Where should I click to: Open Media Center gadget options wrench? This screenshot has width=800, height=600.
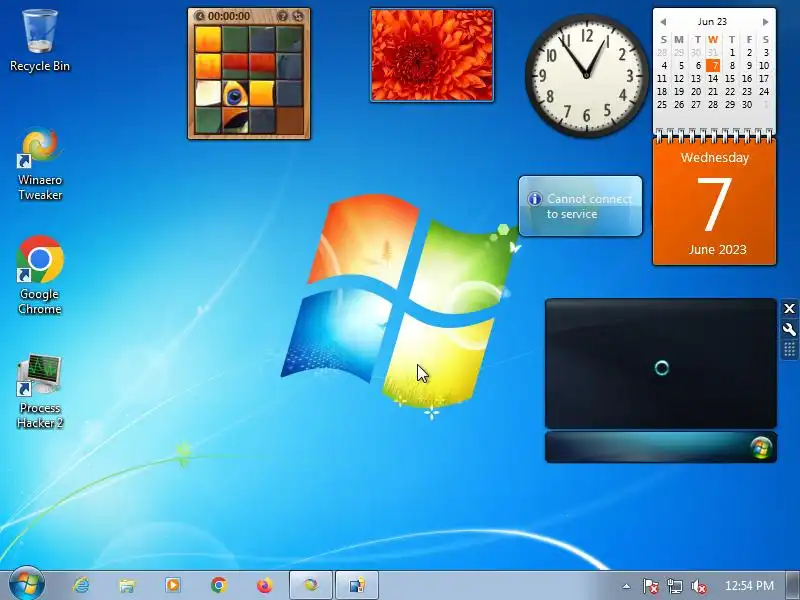(x=789, y=329)
